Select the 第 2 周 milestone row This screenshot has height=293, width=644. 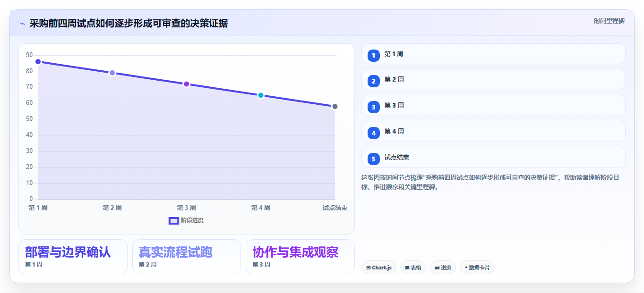point(493,80)
